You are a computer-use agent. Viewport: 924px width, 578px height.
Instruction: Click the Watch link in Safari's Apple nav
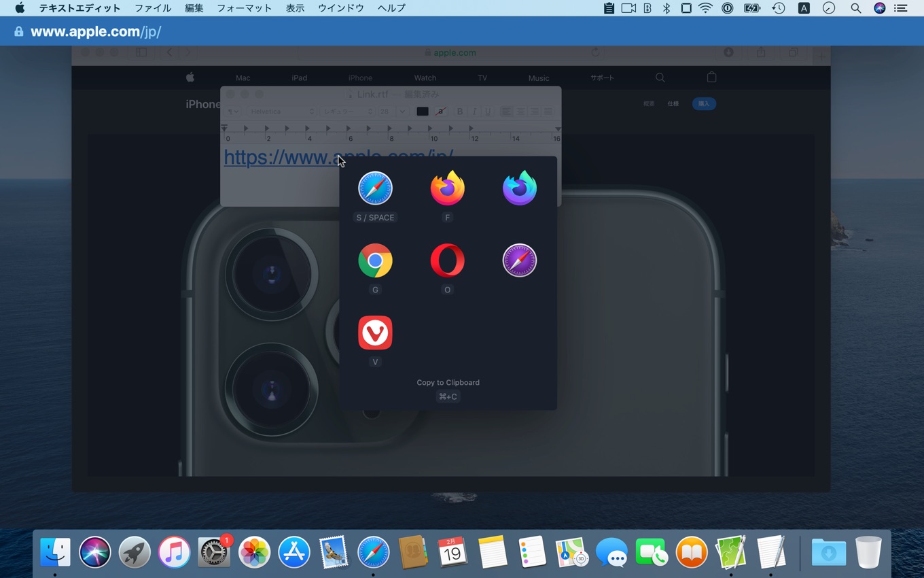pos(425,78)
